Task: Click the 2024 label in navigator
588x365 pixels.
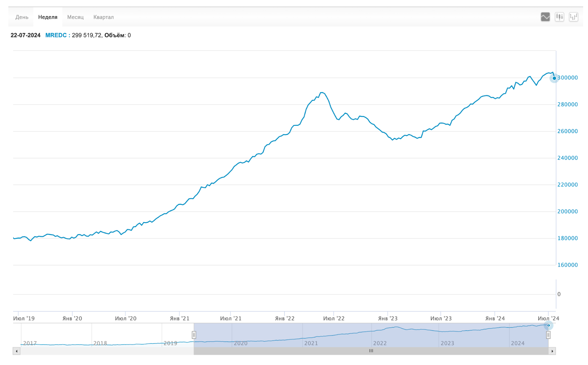Action: pos(517,343)
